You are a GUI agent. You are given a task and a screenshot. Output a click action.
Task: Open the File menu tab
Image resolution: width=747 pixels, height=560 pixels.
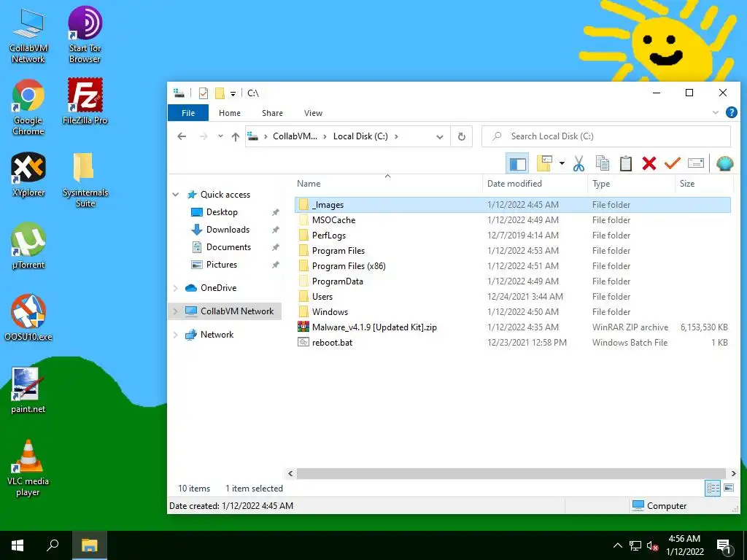tap(188, 113)
